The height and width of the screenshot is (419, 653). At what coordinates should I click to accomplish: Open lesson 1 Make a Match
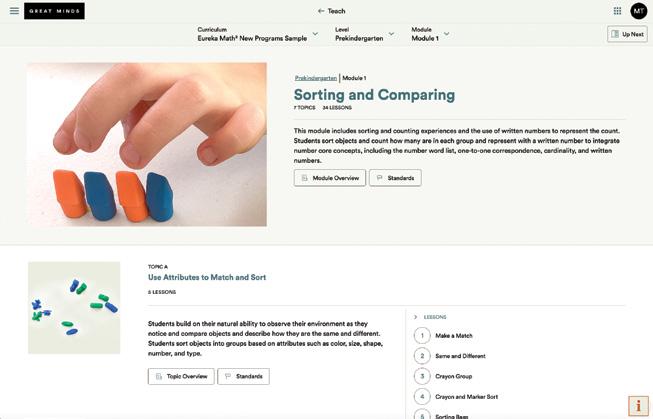[x=454, y=336]
